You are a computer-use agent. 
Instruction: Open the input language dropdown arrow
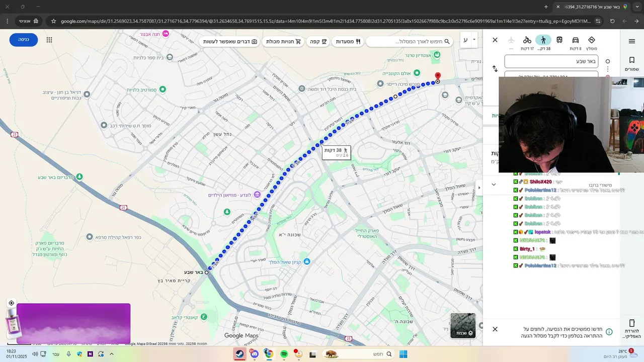474,40
